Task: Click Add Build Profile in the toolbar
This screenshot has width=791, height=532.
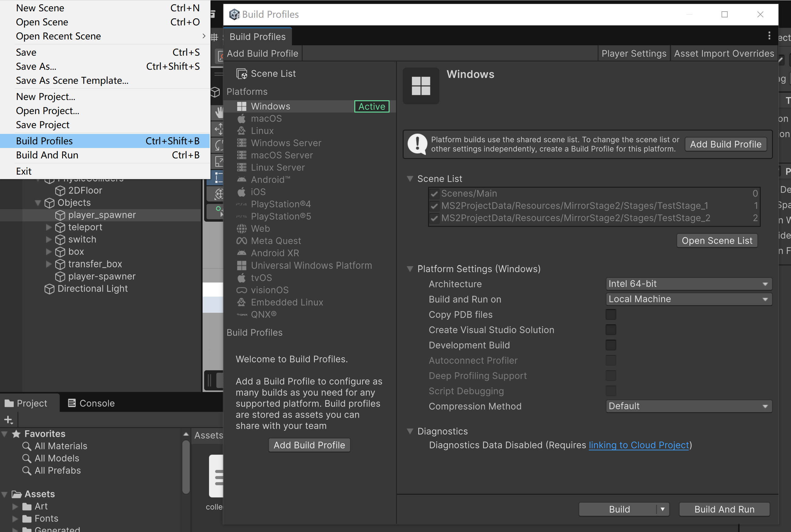Action: 263,54
